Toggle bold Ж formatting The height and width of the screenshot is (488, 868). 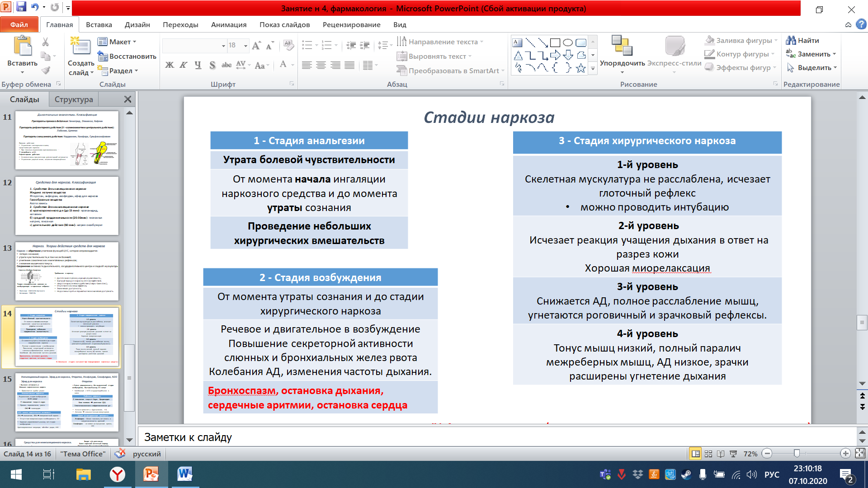click(x=170, y=65)
